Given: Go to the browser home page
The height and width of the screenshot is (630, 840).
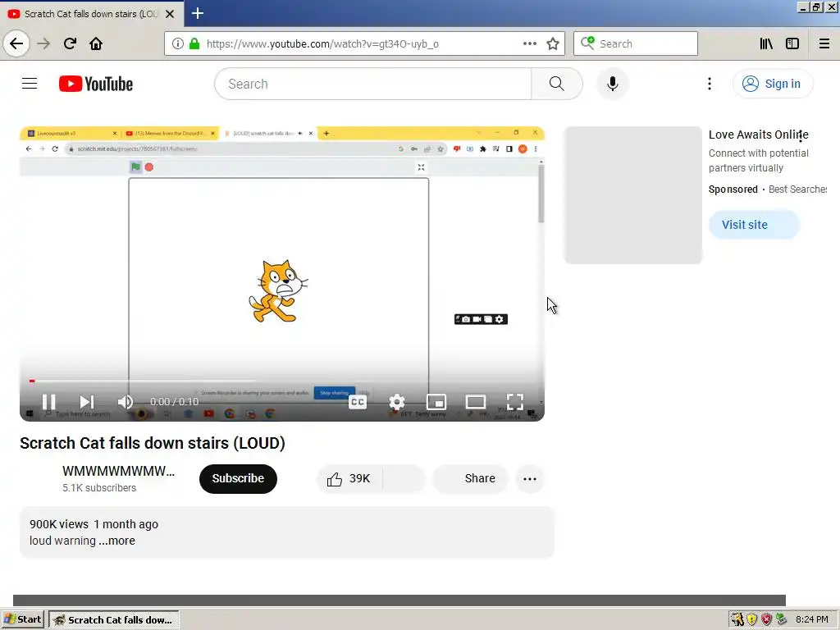Looking at the screenshot, I should 96,43.
